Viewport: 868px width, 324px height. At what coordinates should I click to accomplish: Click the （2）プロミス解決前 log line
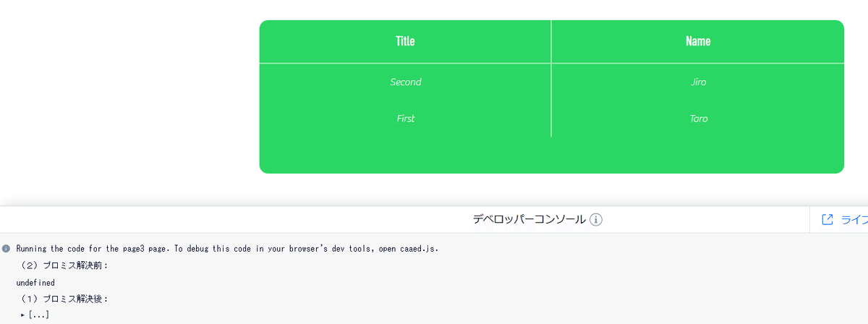[x=64, y=265]
